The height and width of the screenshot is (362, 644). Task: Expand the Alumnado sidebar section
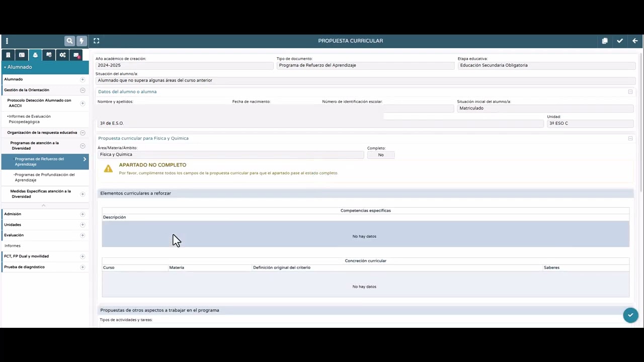[83, 79]
